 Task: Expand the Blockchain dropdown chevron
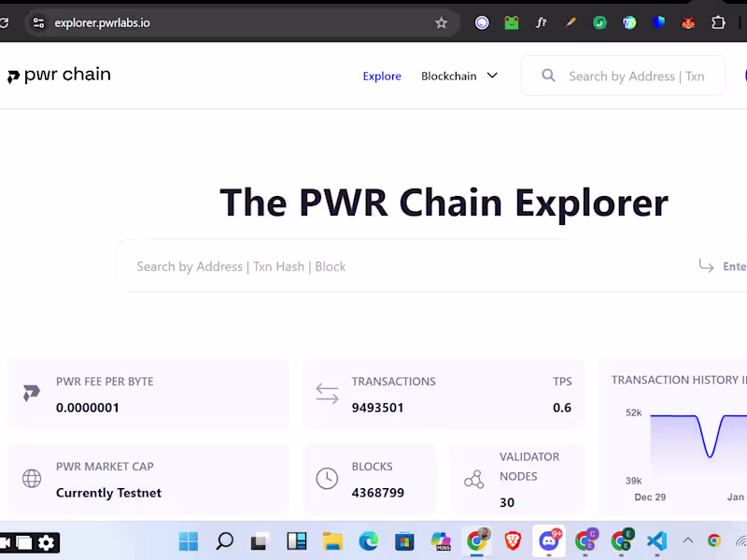click(492, 76)
